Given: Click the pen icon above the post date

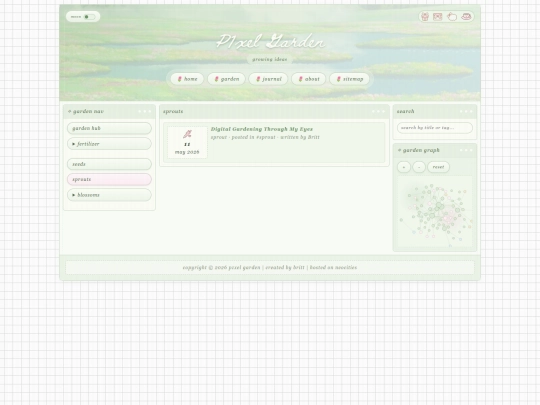Looking at the screenshot, I should coord(187,134).
